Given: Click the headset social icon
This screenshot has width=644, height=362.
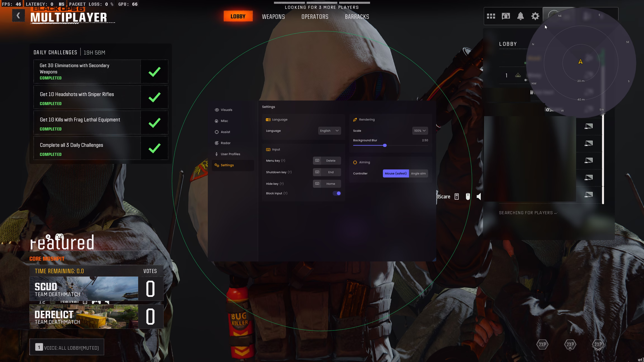Looking at the screenshot, I should pos(506,16).
